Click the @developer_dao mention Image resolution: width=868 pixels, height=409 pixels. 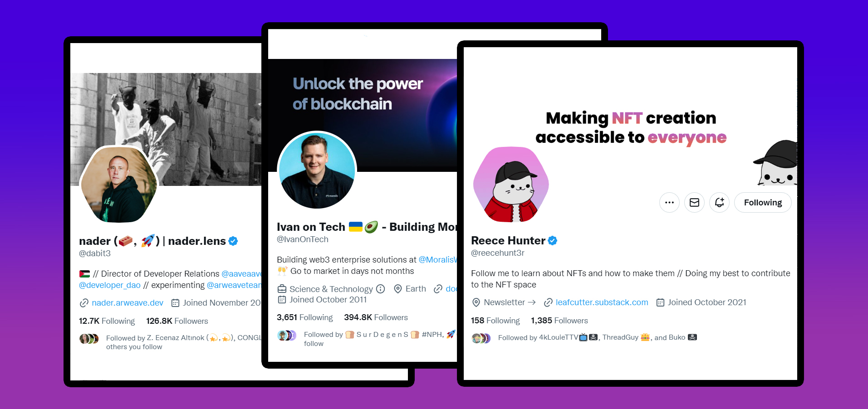click(110, 285)
